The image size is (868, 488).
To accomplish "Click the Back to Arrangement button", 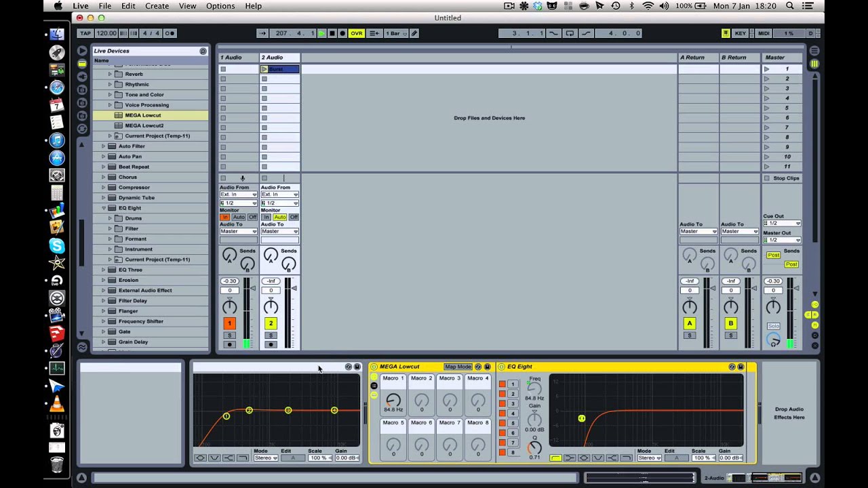I will [x=374, y=33].
